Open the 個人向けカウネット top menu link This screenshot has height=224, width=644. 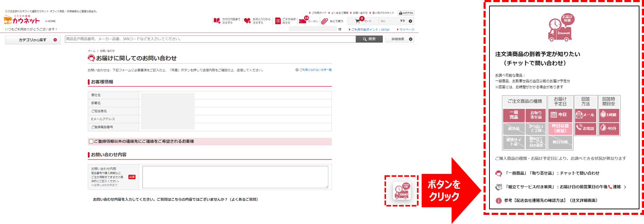coord(383,13)
